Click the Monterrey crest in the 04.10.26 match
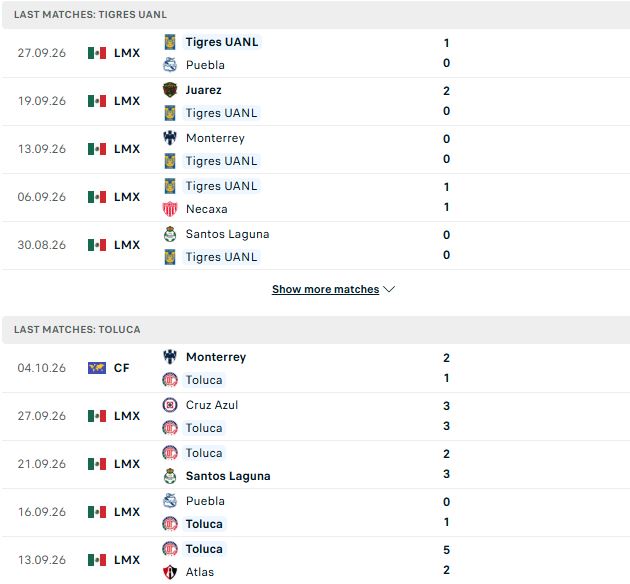This screenshot has height=584, width=630. click(x=170, y=357)
